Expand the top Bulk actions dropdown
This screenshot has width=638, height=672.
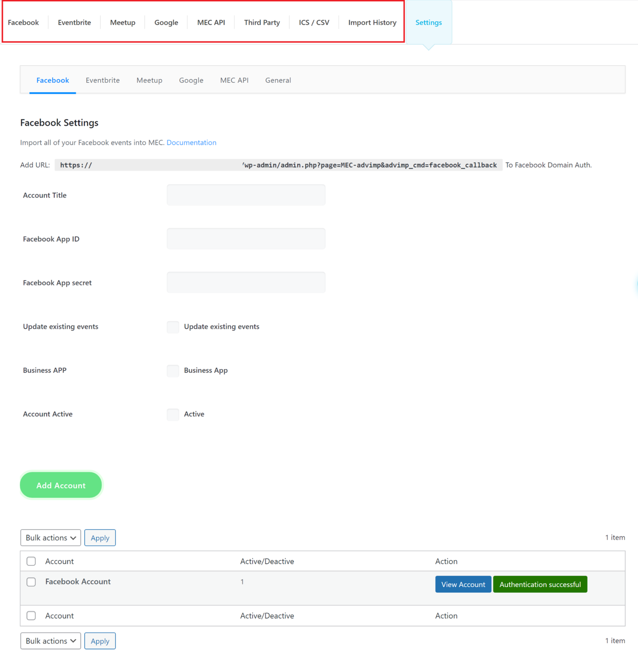pyautogui.click(x=50, y=537)
